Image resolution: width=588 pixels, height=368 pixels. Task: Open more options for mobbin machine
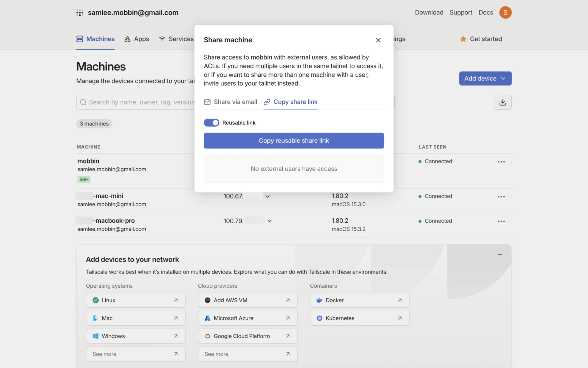[x=501, y=162]
